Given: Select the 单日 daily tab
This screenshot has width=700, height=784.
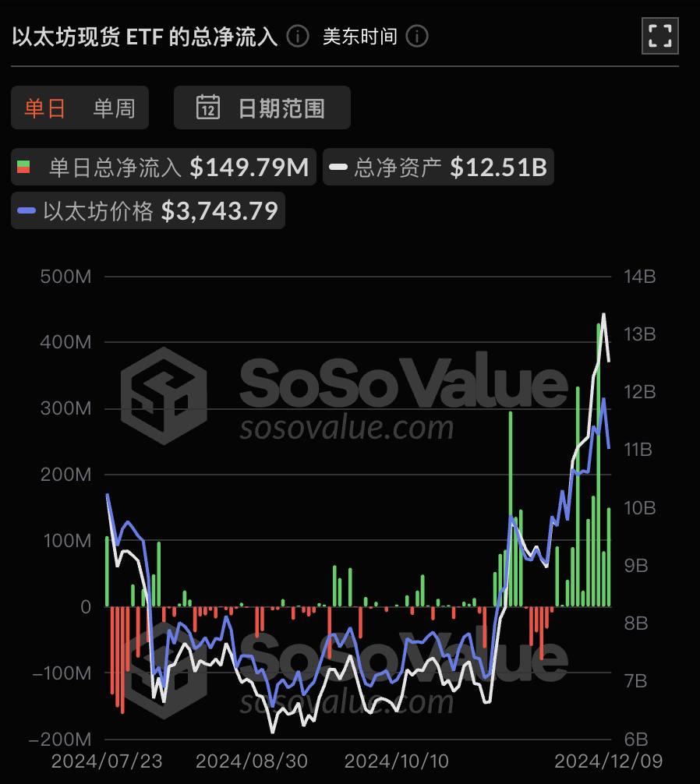Looking at the screenshot, I should point(45,108).
